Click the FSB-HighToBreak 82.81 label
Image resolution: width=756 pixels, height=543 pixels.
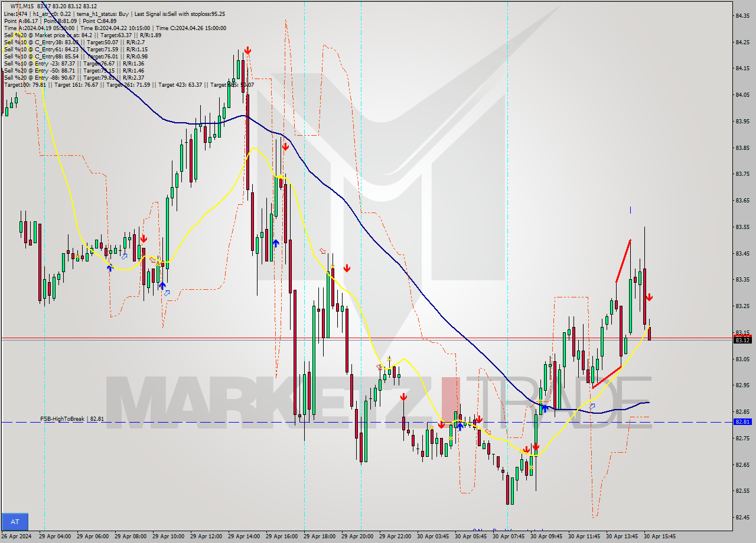pos(72,418)
